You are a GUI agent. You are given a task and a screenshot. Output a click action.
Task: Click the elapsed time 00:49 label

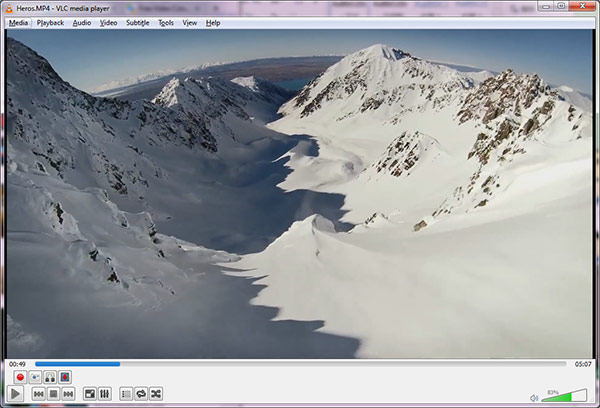tap(17, 364)
